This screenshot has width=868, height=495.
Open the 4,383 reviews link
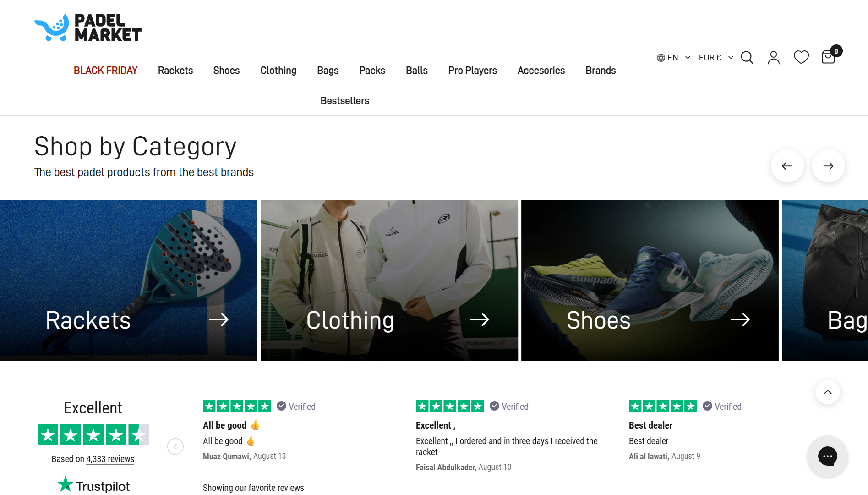click(x=110, y=459)
